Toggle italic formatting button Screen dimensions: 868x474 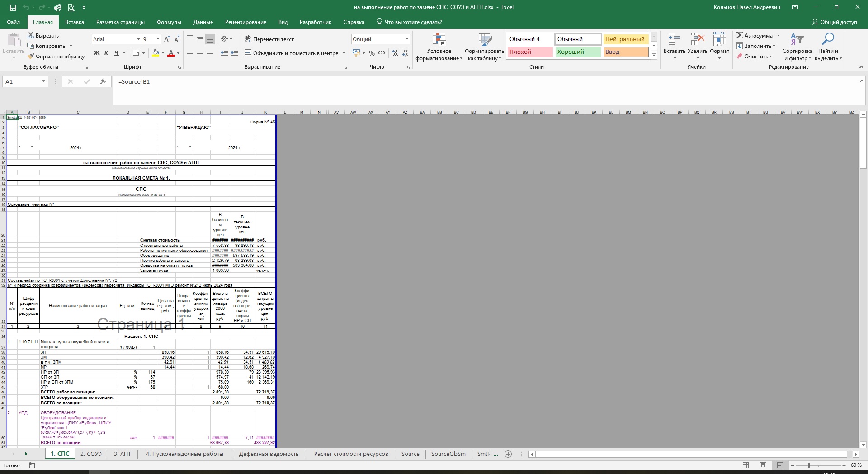106,53
